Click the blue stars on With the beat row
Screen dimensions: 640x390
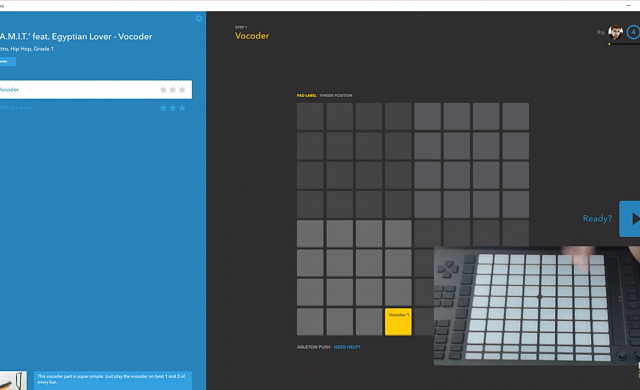point(173,108)
